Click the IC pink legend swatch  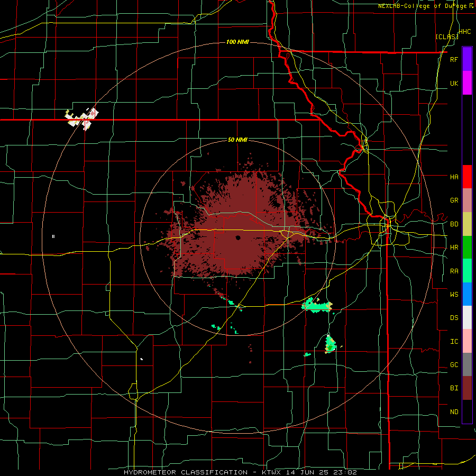pos(467,341)
